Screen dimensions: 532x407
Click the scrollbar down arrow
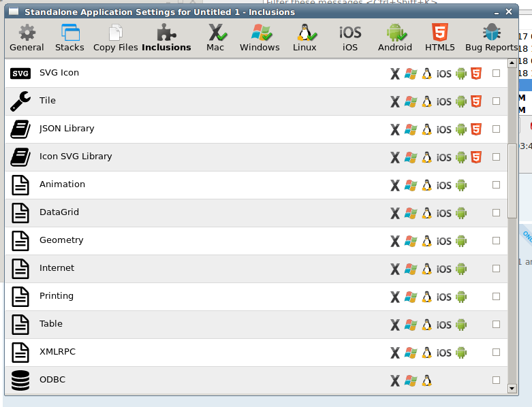point(513,389)
